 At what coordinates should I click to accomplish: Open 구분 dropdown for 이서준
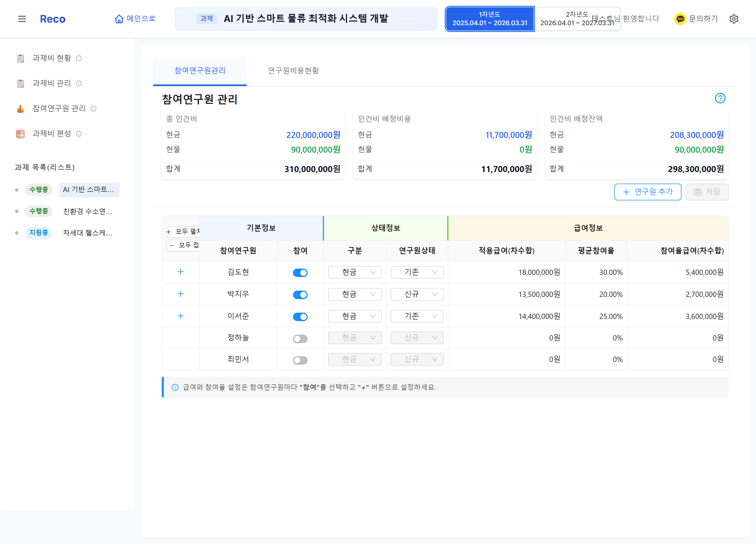[x=355, y=316]
